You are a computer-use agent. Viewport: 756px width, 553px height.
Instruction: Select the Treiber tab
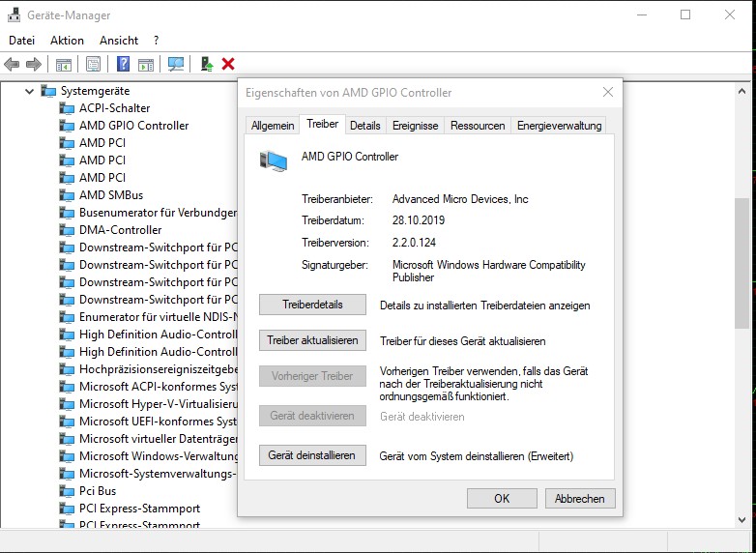pyautogui.click(x=322, y=124)
